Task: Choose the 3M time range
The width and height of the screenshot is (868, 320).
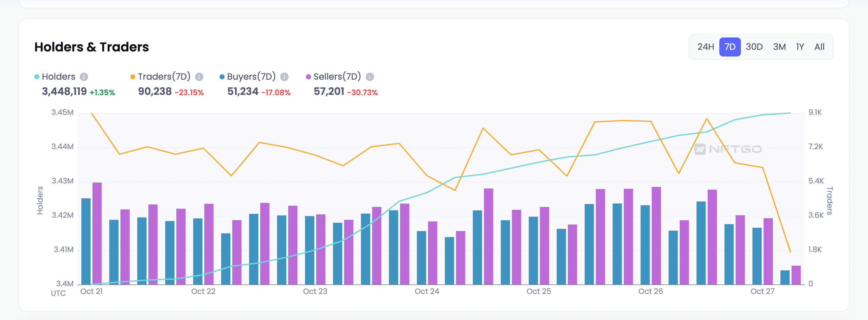Action: point(779,47)
